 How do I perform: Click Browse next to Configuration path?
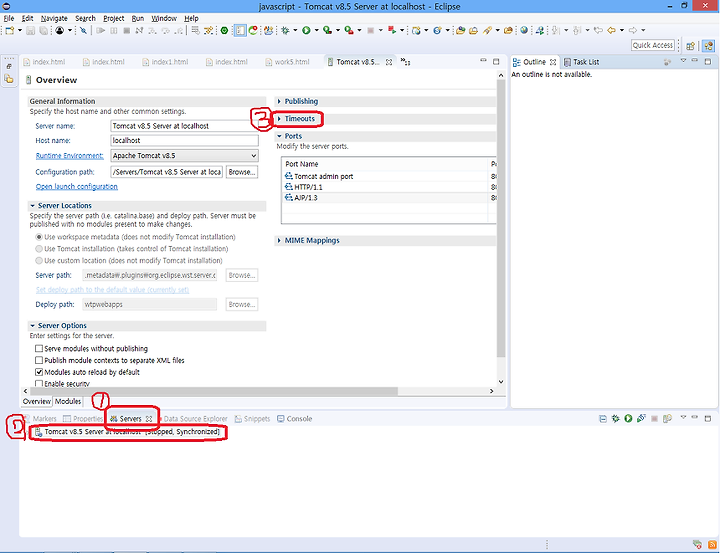[242, 172]
